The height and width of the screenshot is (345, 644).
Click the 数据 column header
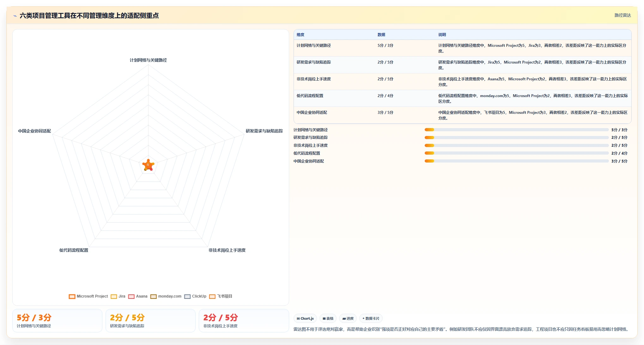click(x=381, y=35)
